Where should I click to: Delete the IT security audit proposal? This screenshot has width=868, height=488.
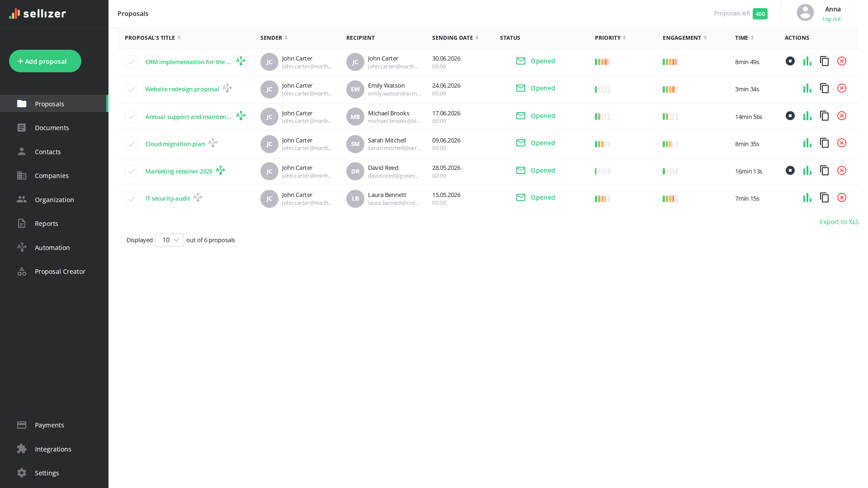pos(841,198)
